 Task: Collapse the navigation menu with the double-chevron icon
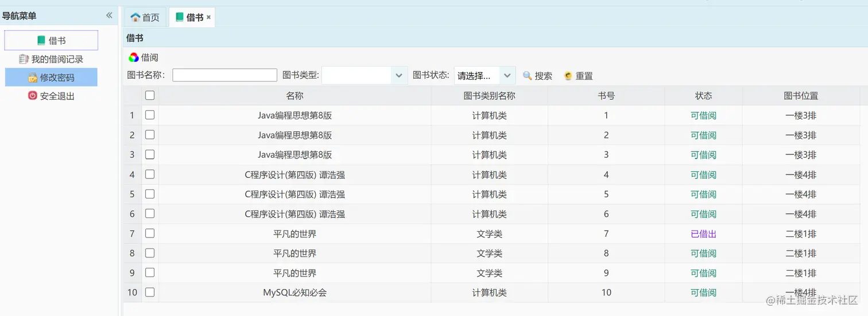click(x=109, y=15)
